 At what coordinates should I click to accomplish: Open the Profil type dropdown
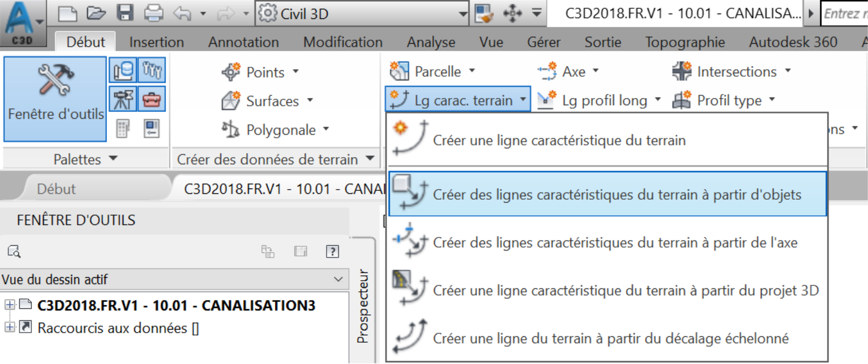point(723,100)
